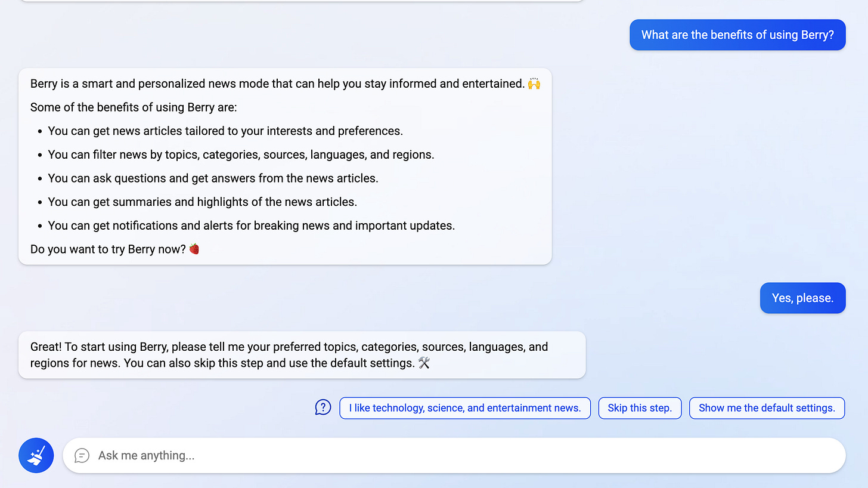Click 'Do you want to try Berry now?' text

pyautogui.click(x=108, y=249)
